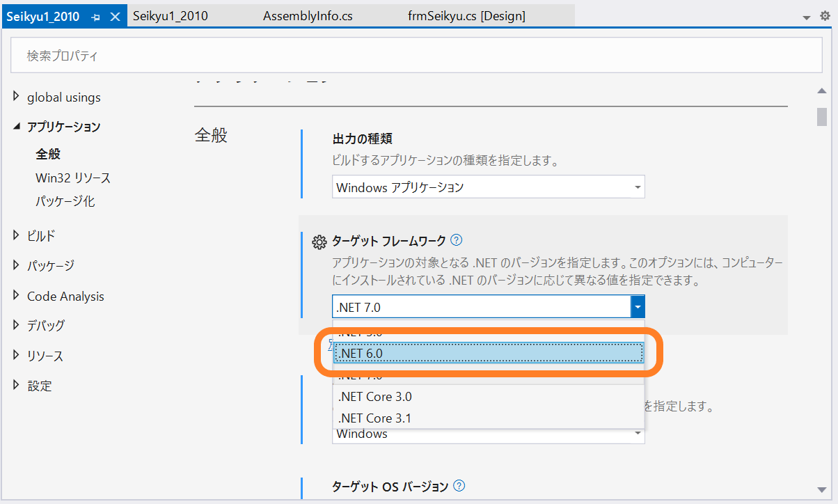Screen dimensions: 838x504
Task: Expand the 設定 section
Action: 16,385
